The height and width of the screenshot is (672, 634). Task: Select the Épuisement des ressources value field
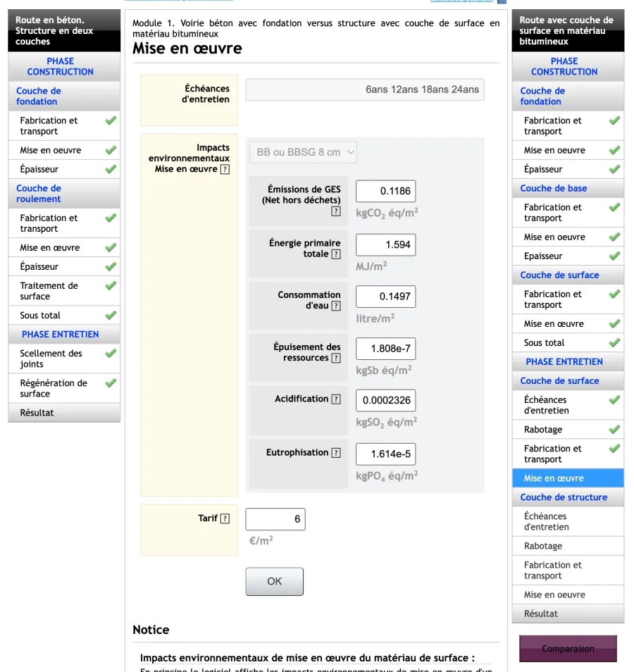coord(386,349)
